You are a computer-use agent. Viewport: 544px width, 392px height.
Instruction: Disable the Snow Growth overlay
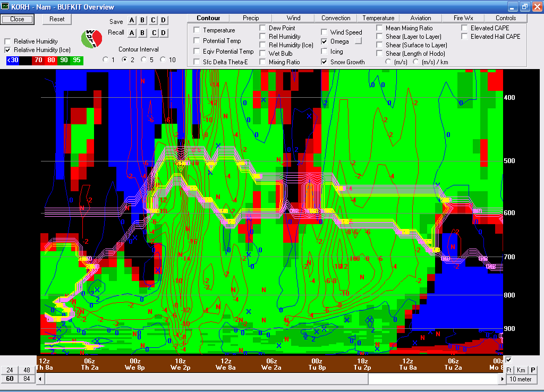pyautogui.click(x=324, y=62)
